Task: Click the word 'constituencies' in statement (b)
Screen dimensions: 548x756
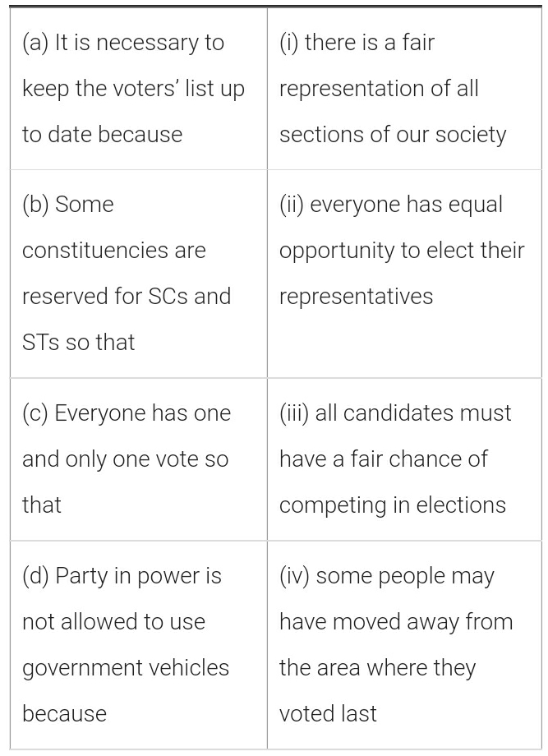Action: pos(113,251)
